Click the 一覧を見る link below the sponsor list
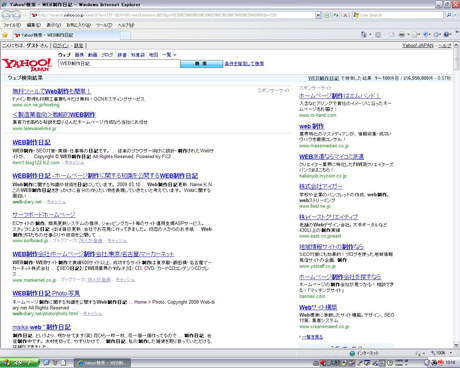460x368 pixels. (x=312, y=337)
